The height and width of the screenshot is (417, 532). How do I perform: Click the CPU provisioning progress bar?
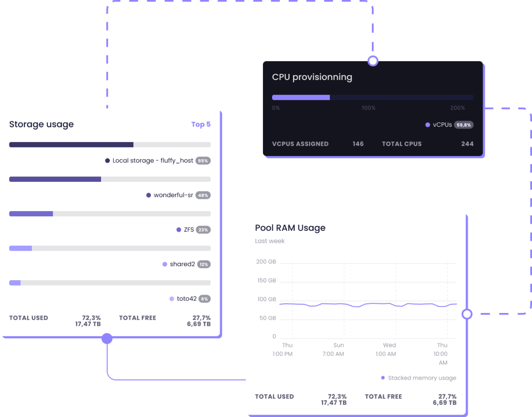point(372,98)
